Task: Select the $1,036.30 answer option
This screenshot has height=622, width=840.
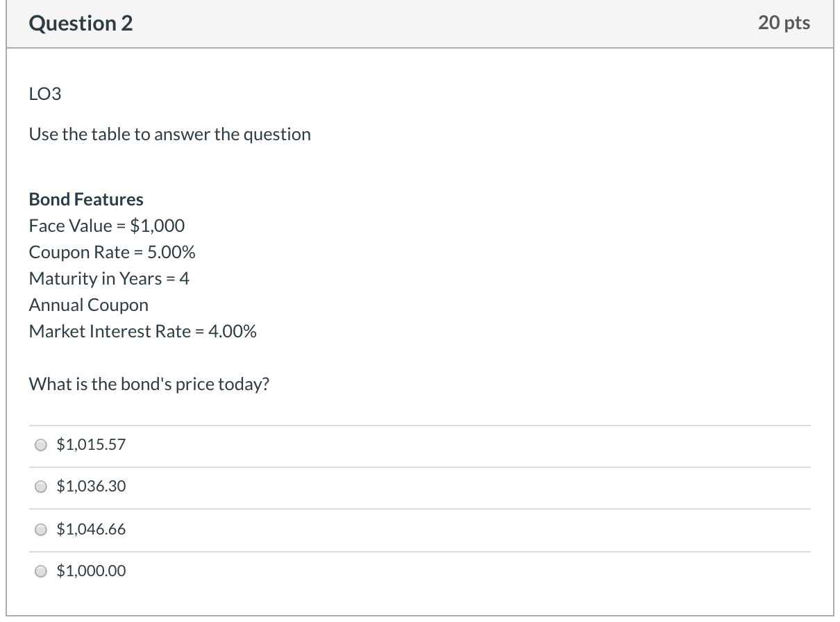Action: pyautogui.click(x=40, y=487)
